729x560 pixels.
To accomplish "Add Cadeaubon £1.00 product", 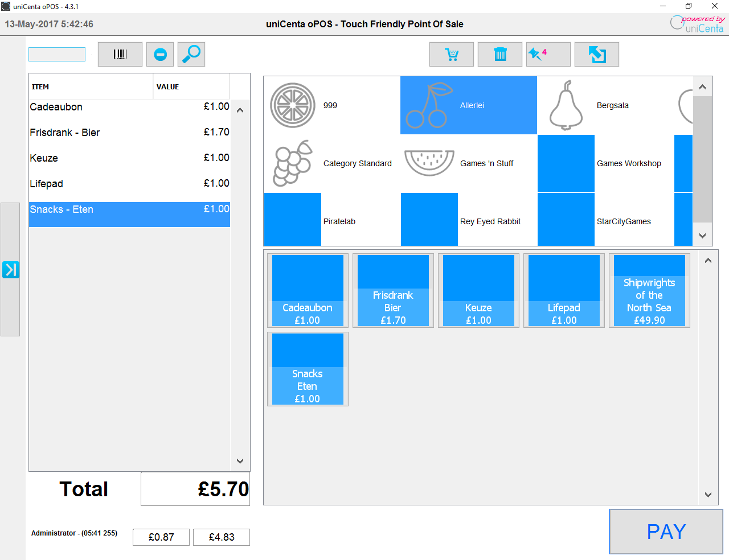I will coord(308,291).
